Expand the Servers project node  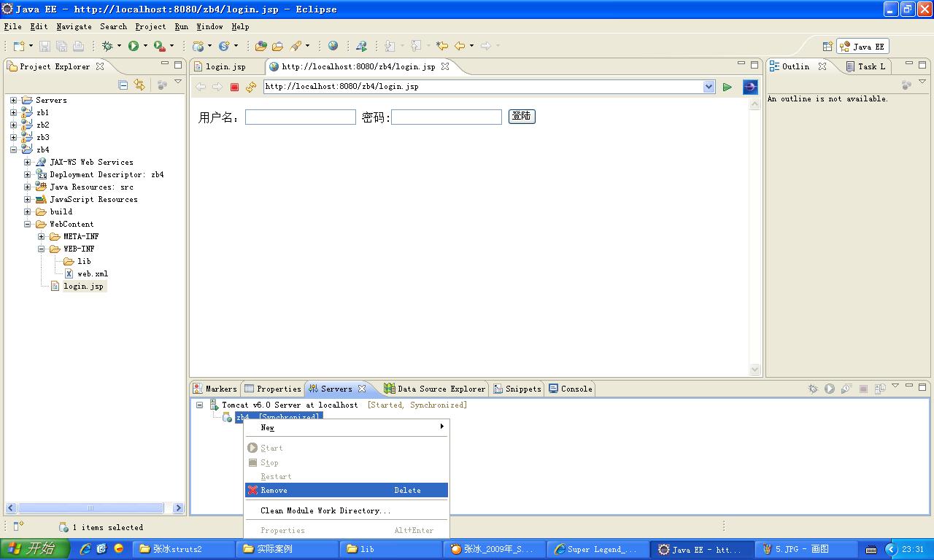tap(13, 100)
